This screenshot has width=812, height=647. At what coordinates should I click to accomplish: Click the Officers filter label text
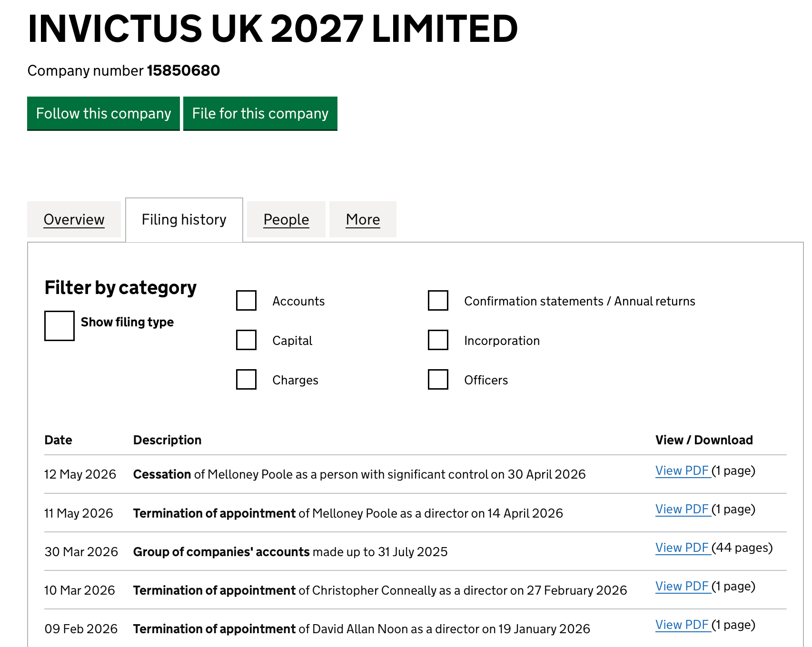tap(486, 380)
